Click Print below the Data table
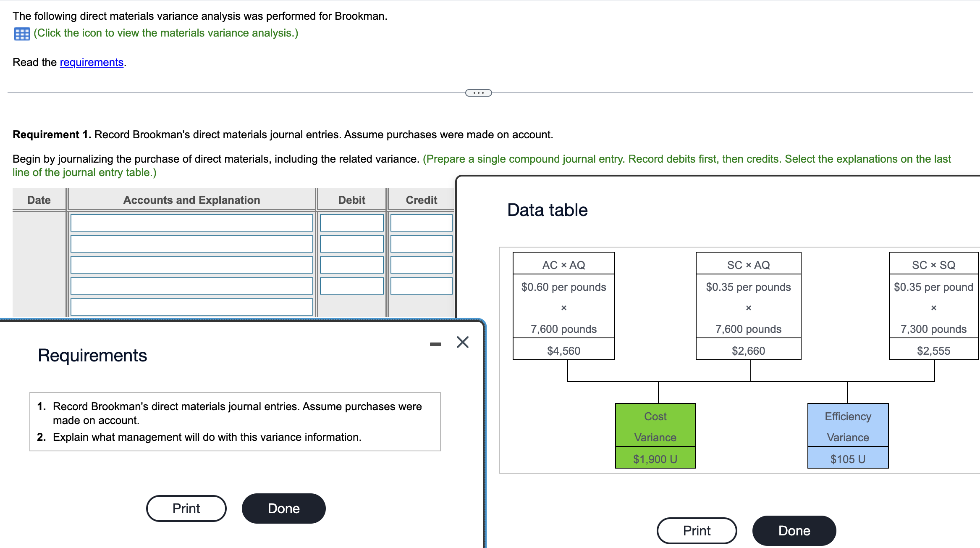 point(697,530)
